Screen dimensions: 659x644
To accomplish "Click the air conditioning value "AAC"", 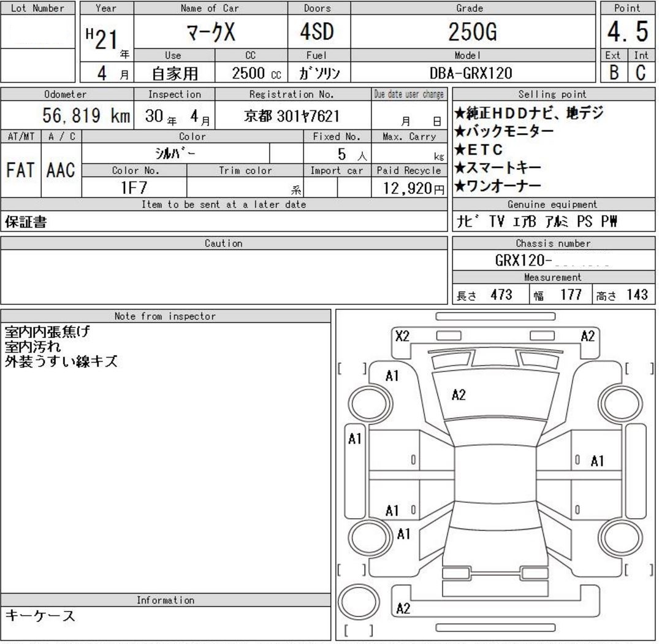I will pyautogui.click(x=61, y=171).
